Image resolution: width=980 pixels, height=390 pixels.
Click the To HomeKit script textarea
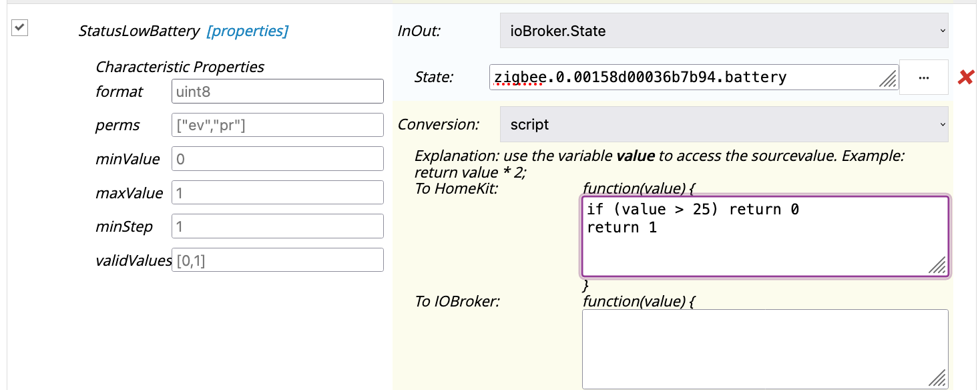click(764, 236)
